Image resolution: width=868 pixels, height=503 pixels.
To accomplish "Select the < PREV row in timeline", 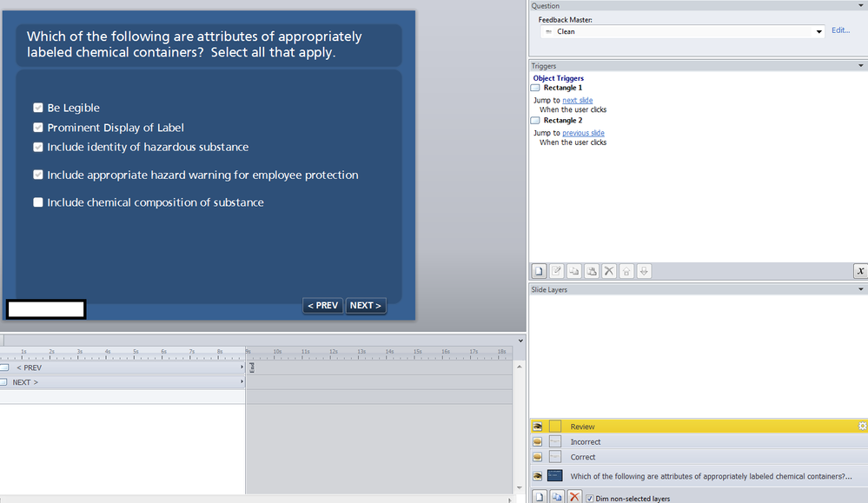I will tap(123, 367).
